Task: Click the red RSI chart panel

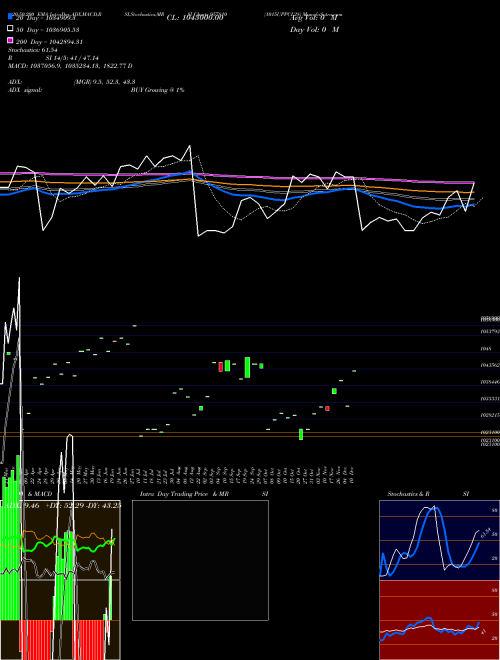Action: [439, 620]
